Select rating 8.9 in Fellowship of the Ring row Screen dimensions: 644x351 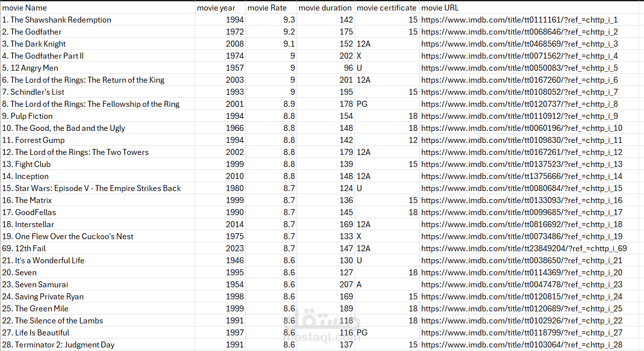pos(271,104)
